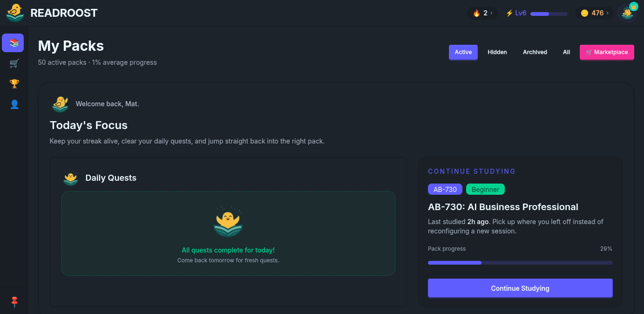Viewport: 644px width, 314px height.
Task: Open the Marketplace with the pink button
Action: tap(607, 52)
